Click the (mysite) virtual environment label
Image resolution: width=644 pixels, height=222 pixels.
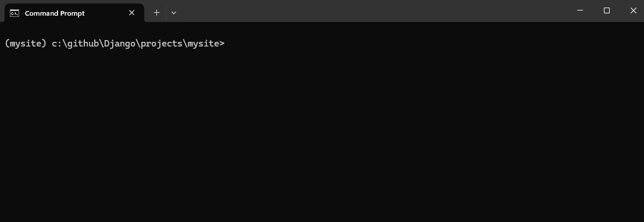[x=26, y=44]
